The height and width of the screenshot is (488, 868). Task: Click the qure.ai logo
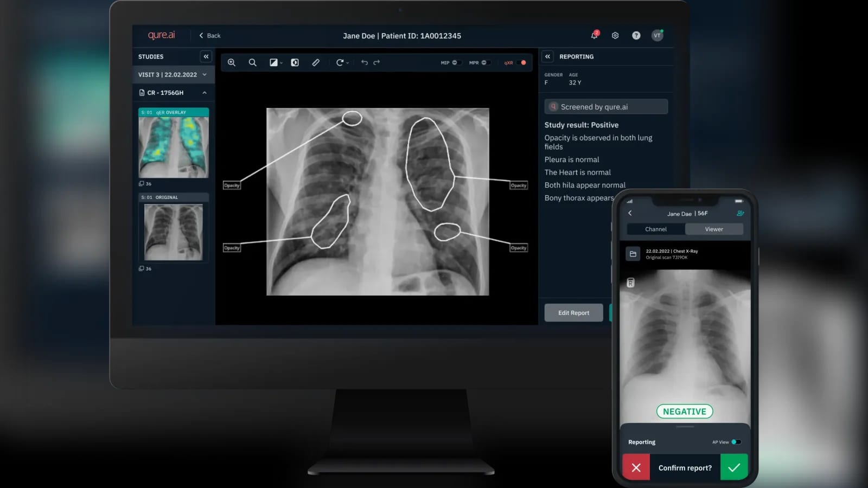[162, 35]
